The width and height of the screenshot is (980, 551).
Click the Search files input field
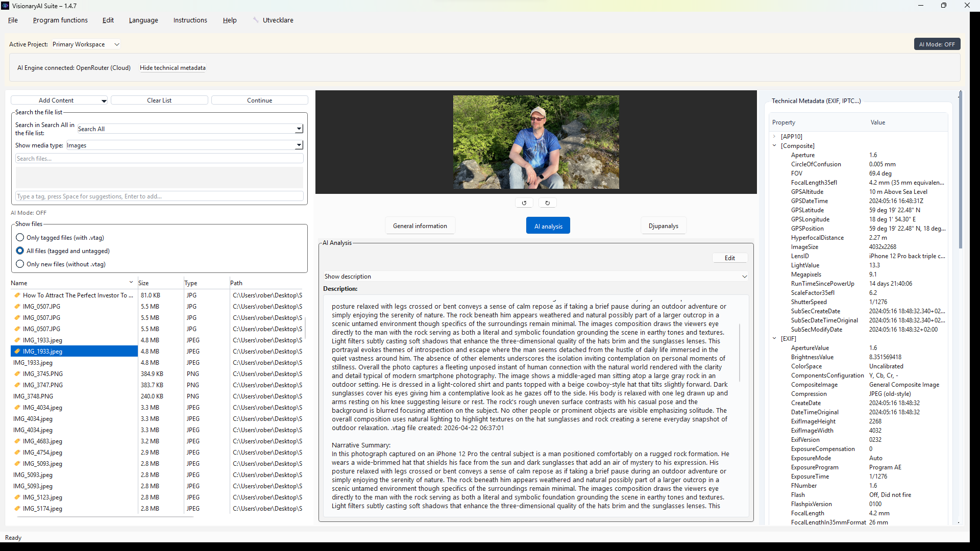(x=159, y=159)
